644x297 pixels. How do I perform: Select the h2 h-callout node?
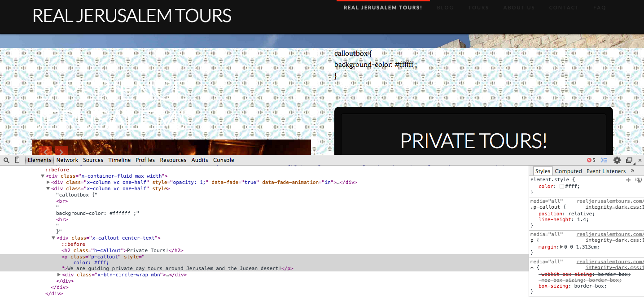point(123,250)
